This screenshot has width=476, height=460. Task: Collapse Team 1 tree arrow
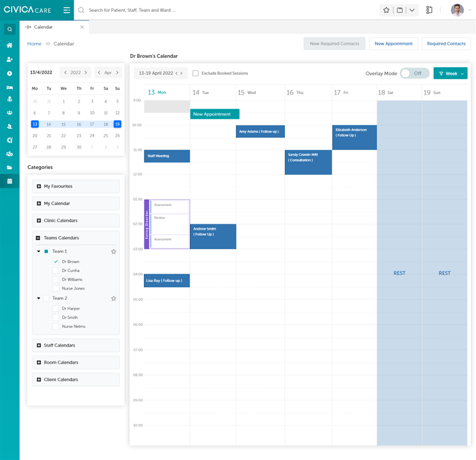39,251
